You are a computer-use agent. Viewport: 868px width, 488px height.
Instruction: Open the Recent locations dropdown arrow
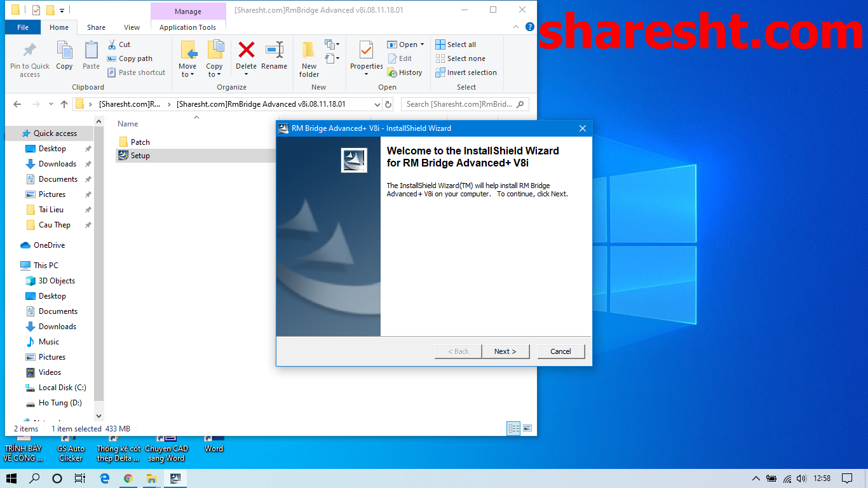click(x=50, y=105)
